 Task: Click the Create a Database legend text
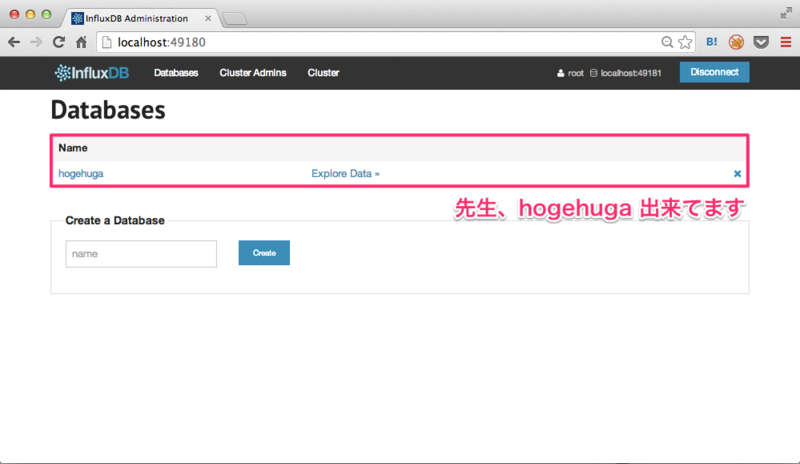point(115,221)
